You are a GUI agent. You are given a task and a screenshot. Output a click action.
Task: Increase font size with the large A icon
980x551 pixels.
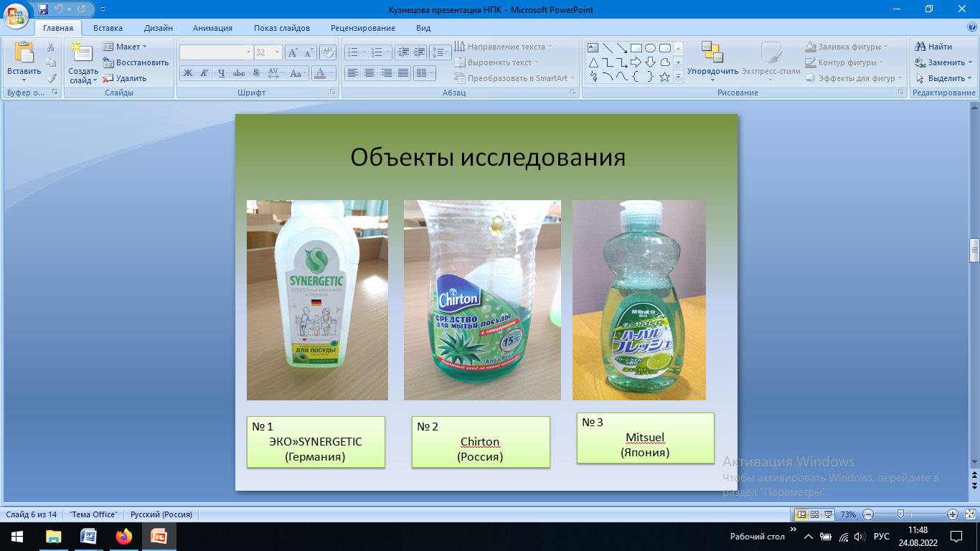(293, 52)
